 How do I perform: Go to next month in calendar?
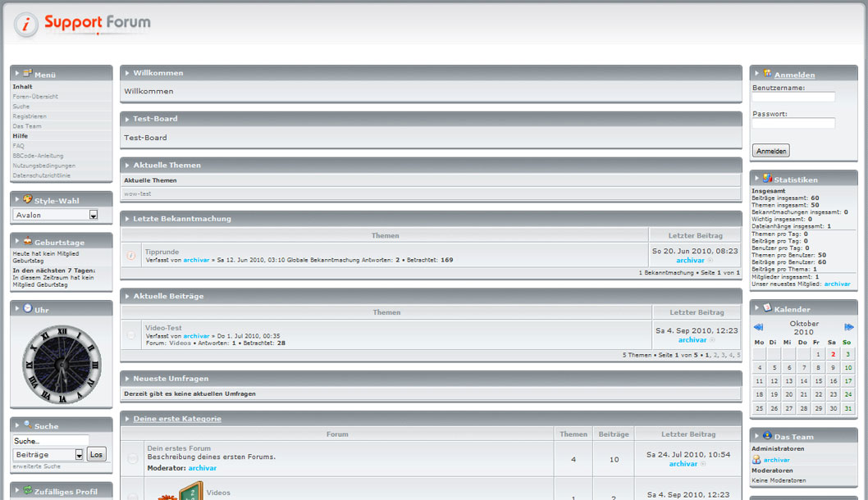(x=849, y=327)
